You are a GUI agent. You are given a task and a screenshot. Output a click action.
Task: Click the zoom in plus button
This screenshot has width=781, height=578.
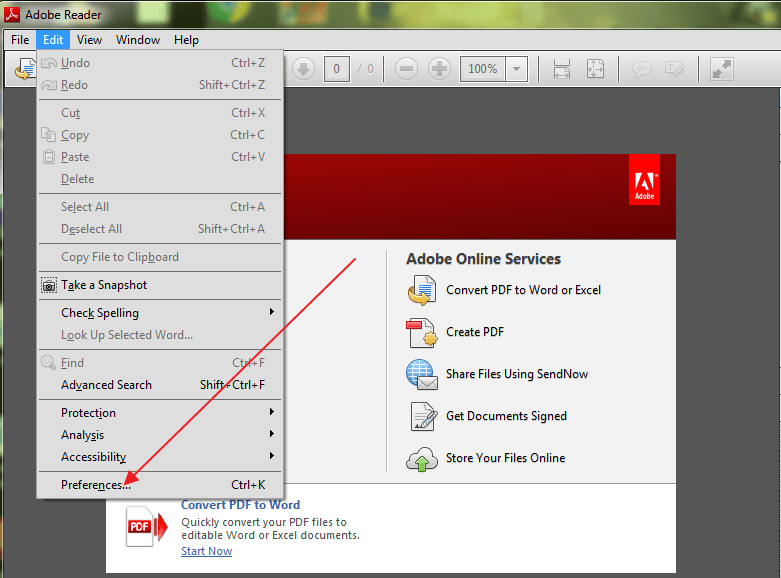[439, 69]
